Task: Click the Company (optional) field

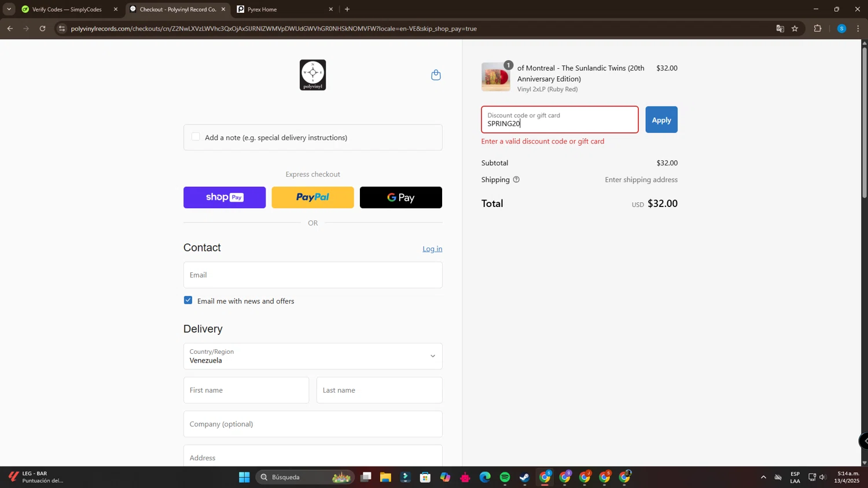Action: [312, 424]
